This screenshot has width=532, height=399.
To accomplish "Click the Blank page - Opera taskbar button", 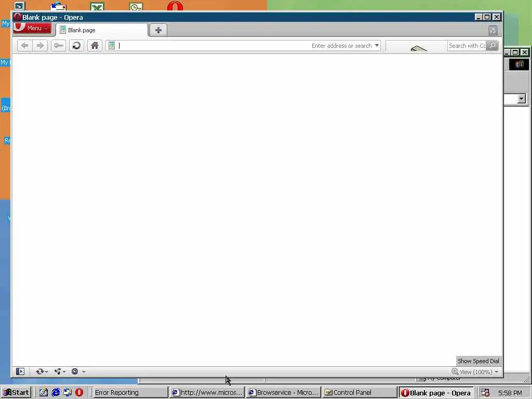I will pyautogui.click(x=436, y=393).
